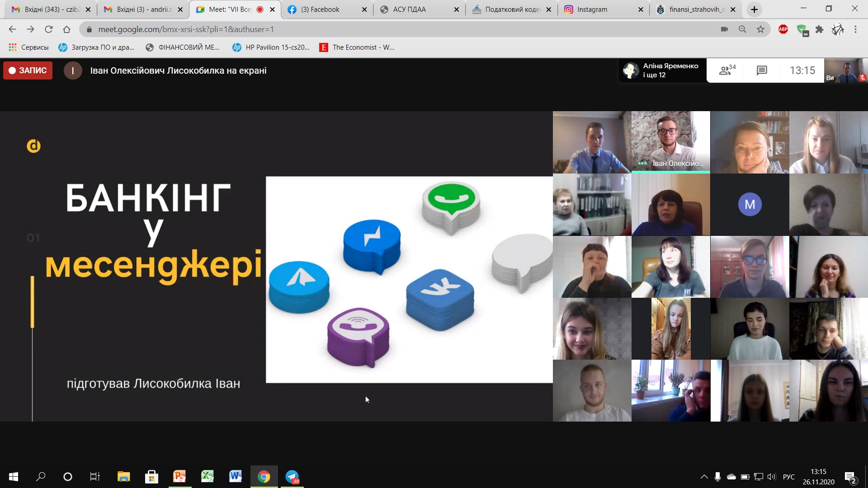Screen dimensions: 868x488
Task: Select the Іван Олексійо... presenter video tile
Action: click(670, 142)
